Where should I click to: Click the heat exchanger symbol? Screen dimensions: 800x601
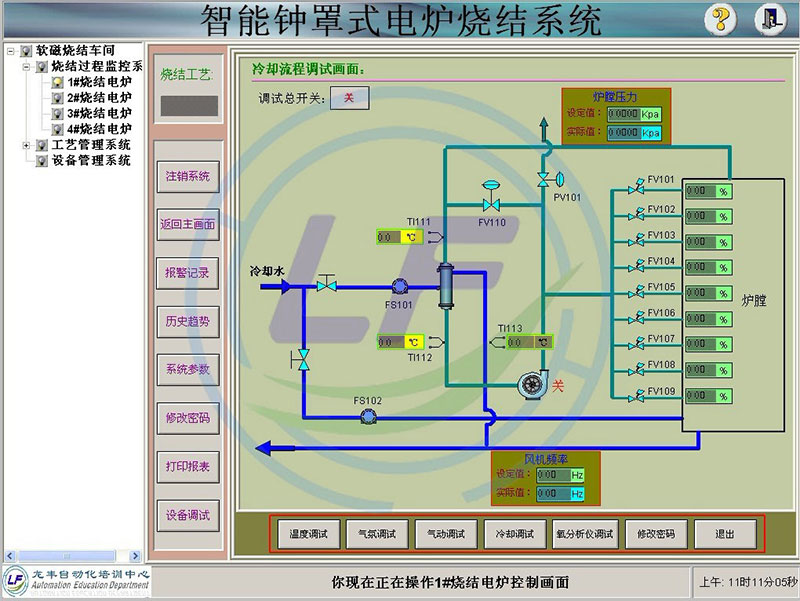tap(446, 284)
